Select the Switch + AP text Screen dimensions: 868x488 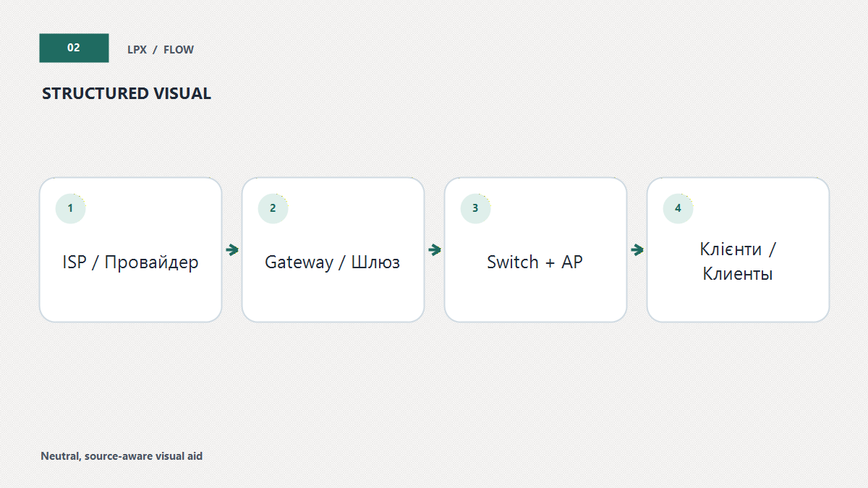(535, 262)
